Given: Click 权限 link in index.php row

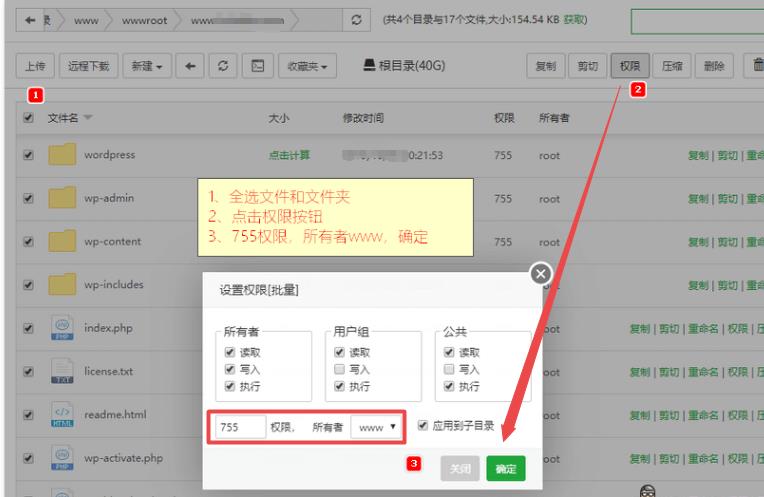Looking at the screenshot, I should point(738,328).
